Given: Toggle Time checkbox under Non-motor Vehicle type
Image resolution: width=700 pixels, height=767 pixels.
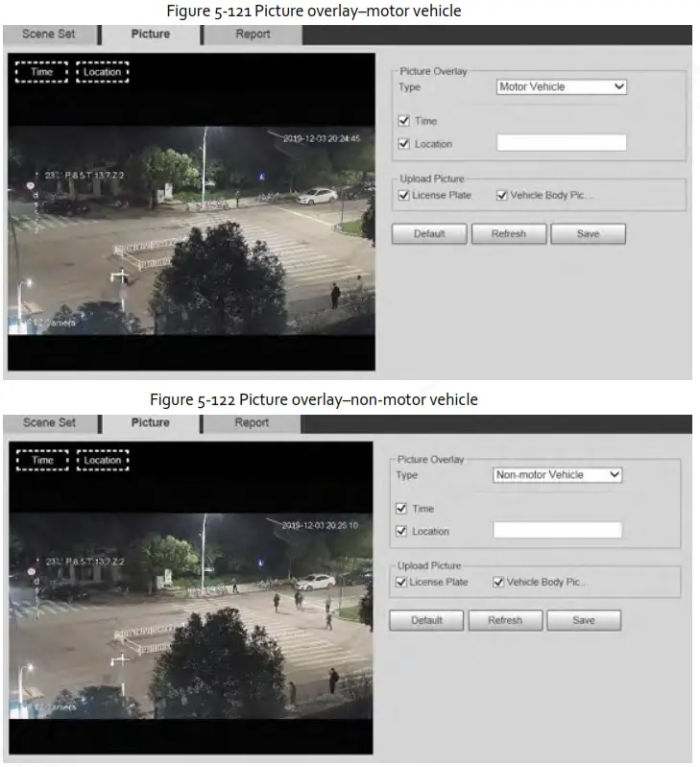Looking at the screenshot, I should [x=401, y=509].
